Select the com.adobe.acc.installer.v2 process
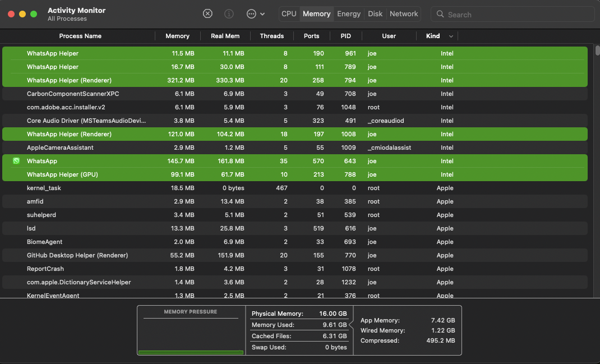Image resolution: width=600 pixels, height=364 pixels. [294, 107]
